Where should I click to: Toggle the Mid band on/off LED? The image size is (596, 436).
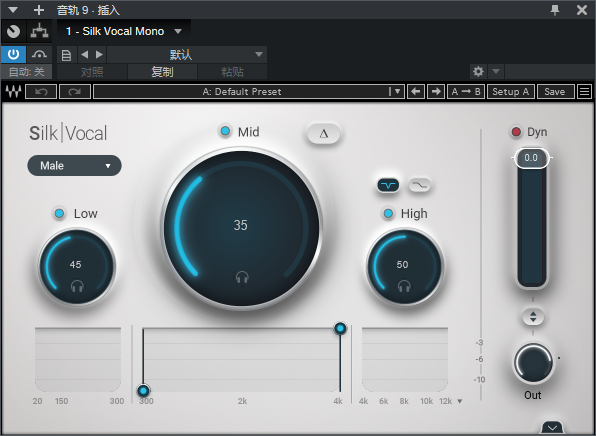pyautogui.click(x=225, y=132)
